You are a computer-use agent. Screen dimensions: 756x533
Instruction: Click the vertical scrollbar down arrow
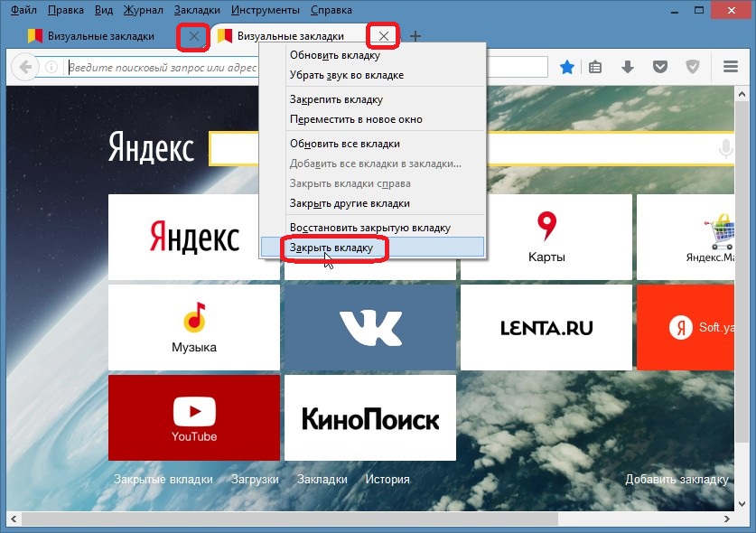pos(742,504)
